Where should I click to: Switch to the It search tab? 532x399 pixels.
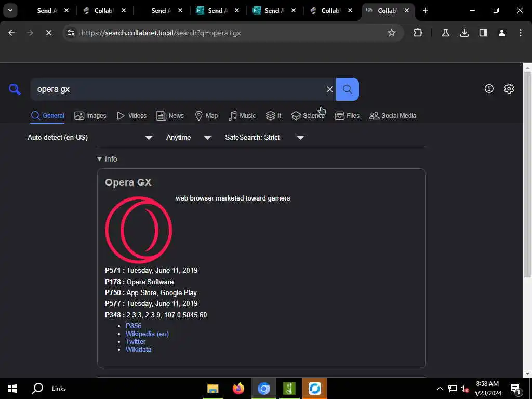coord(273,116)
